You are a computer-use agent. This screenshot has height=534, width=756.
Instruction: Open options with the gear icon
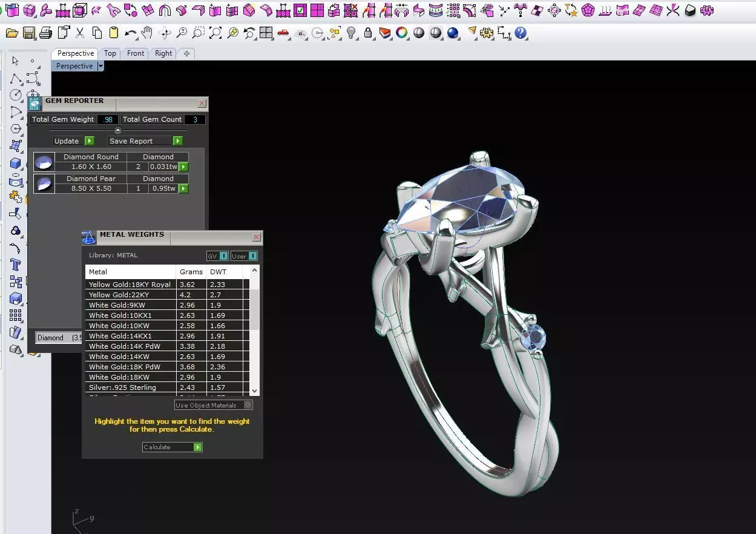(487, 33)
